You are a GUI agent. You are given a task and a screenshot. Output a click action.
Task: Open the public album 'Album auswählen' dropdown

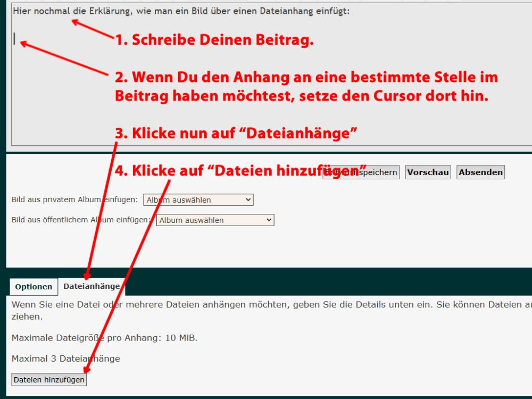[215, 220]
